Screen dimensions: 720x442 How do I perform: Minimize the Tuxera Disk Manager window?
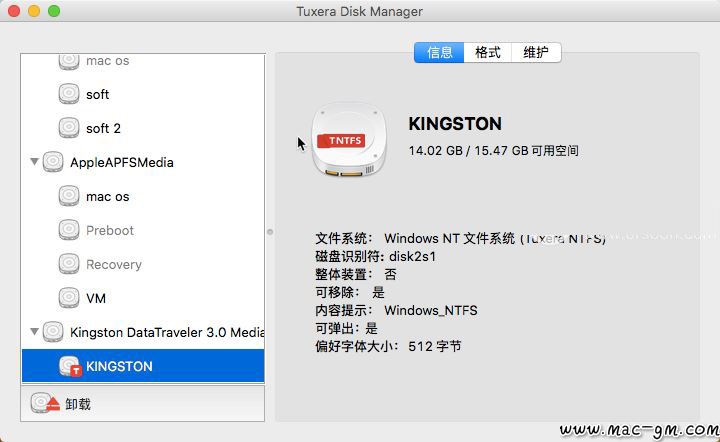(34, 11)
